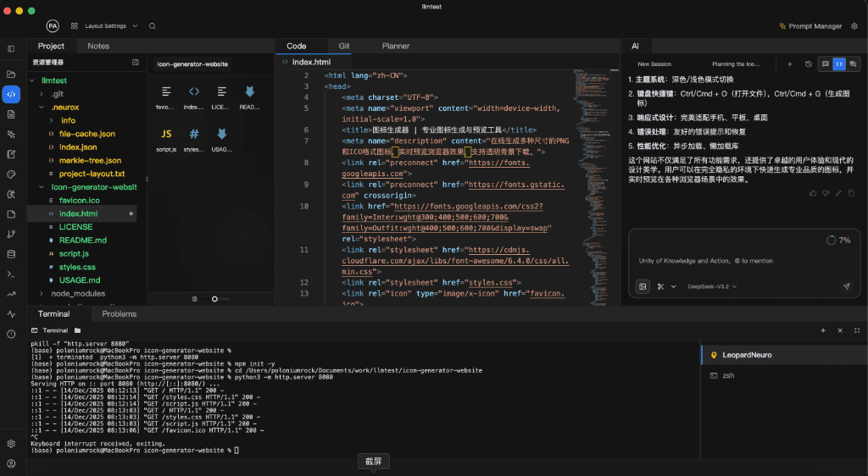Open the activity pulse sidebar icon

pos(11,314)
